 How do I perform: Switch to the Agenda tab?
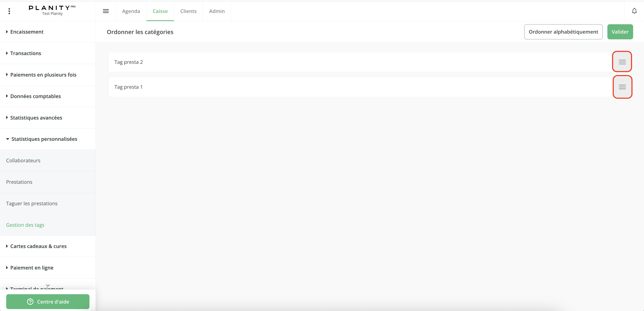click(x=131, y=11)
